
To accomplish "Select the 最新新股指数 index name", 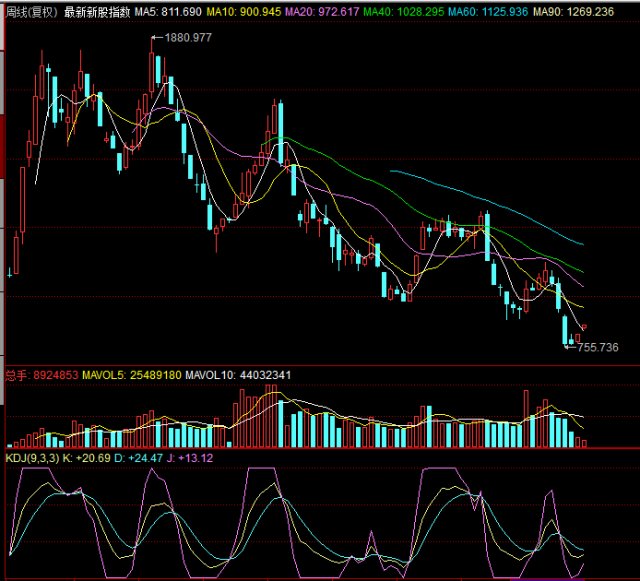I will (x=97, y=12).
